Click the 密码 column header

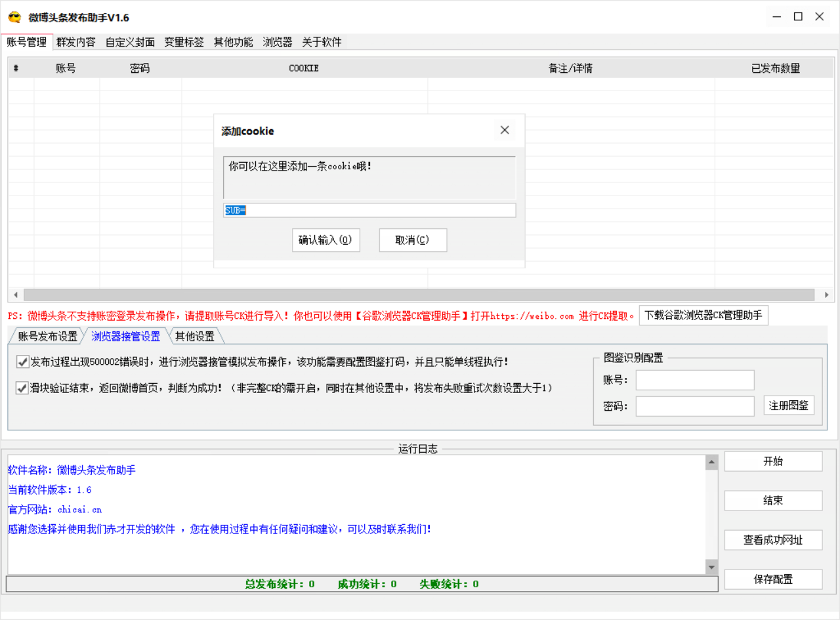pyautogui.click(x=140, y=68)
